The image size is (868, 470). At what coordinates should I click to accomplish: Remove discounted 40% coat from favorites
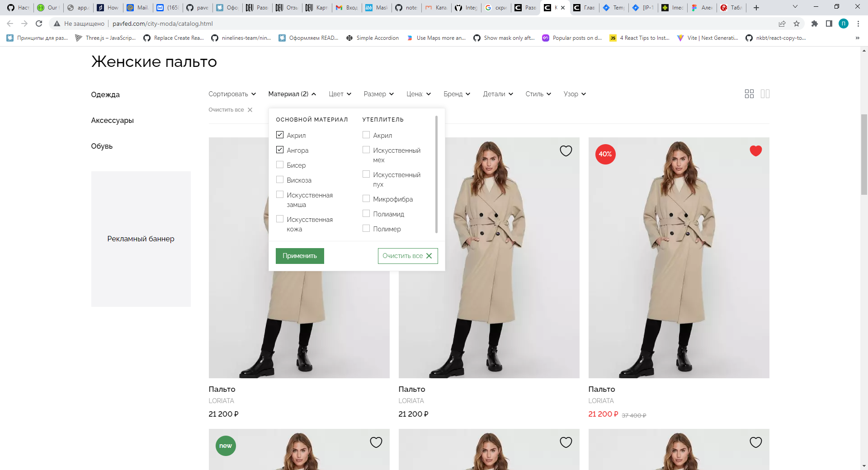(756, 150)
